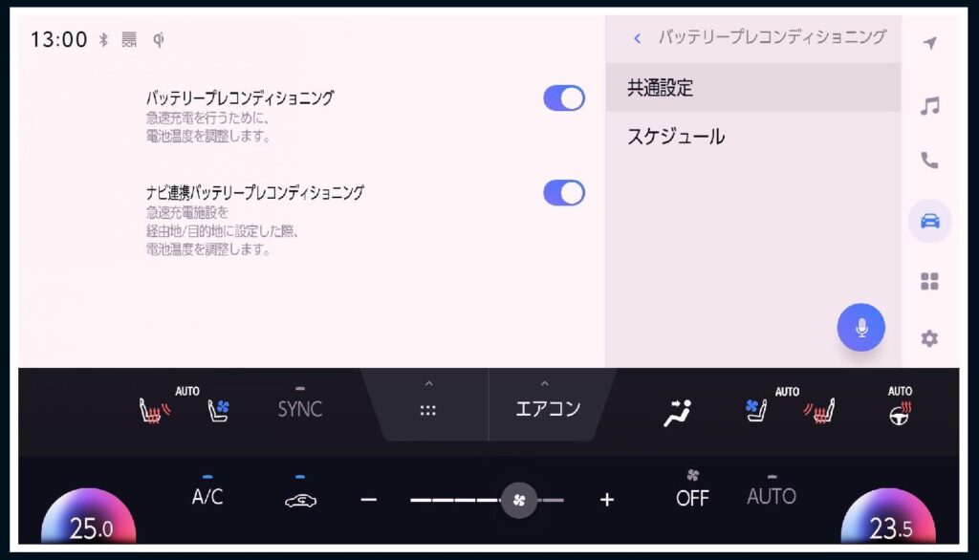
Task: Go back using the blue chevron arrow
Action: point(637,38)
